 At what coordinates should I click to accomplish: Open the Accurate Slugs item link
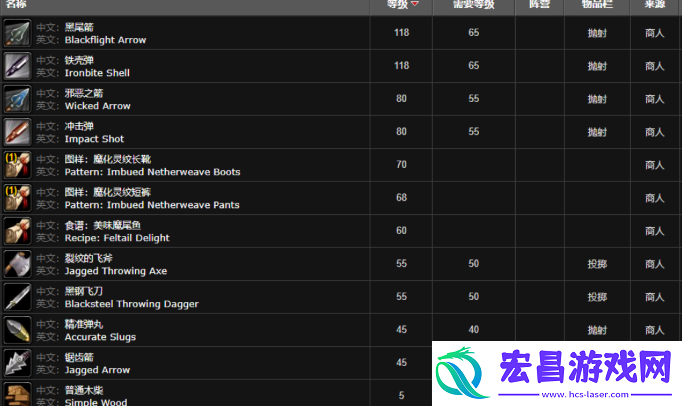pos(100,337)
